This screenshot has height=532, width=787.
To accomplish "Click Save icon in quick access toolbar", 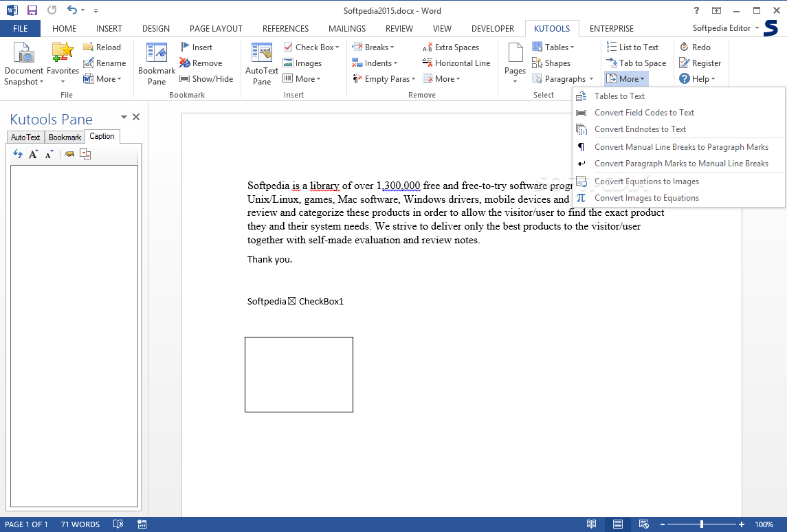I will (32, 10).
